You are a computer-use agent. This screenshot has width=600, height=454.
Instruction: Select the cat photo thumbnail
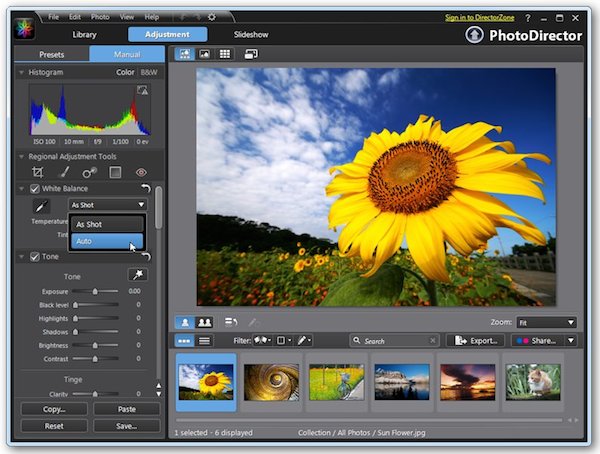[x=531, y=381]
